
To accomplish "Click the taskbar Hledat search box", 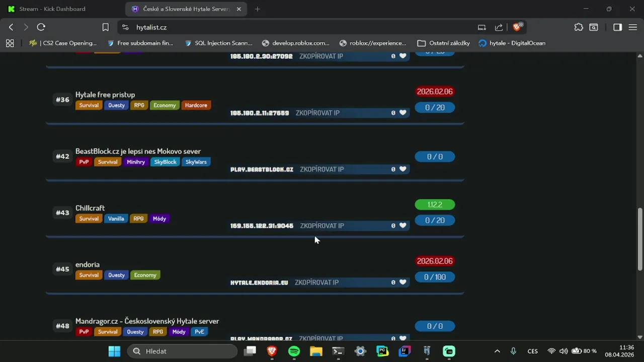I will [182, 351].
